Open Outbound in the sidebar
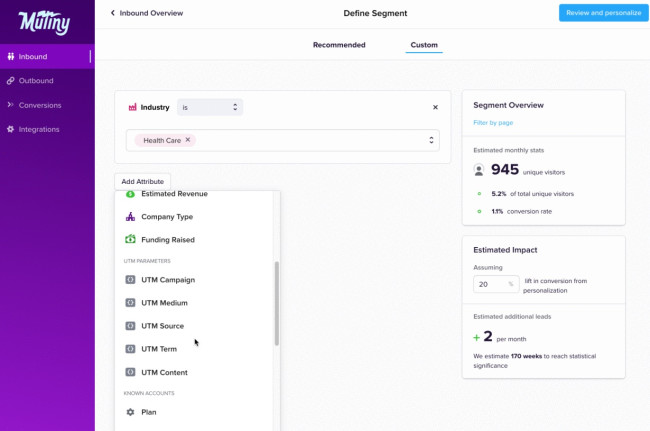 pyautogui.click(x=36, y=81)
